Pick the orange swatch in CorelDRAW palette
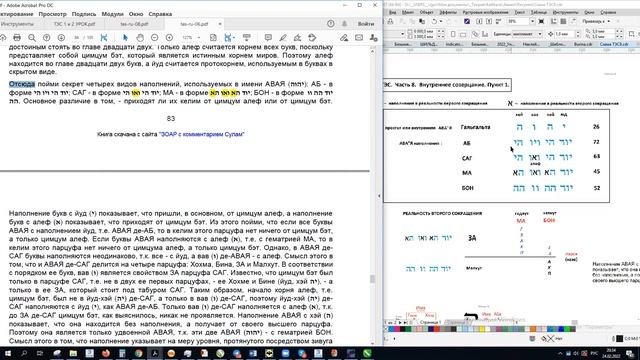640x360 pixels. [x=533, y=329]
